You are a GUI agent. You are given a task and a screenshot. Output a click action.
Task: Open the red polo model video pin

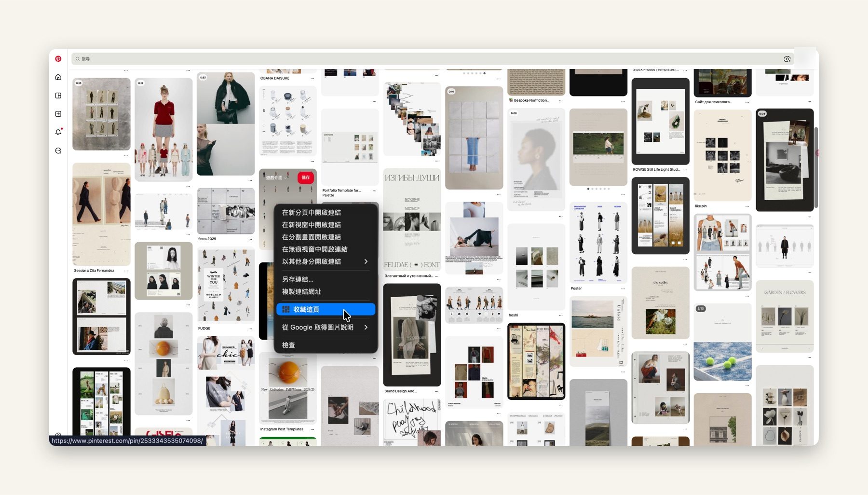[x=163, y=130]
